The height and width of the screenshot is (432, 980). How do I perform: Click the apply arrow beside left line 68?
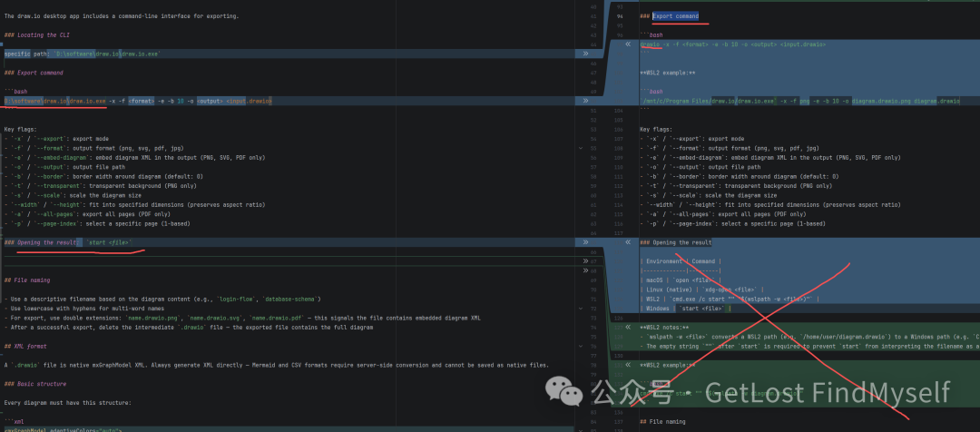[585, 270]
